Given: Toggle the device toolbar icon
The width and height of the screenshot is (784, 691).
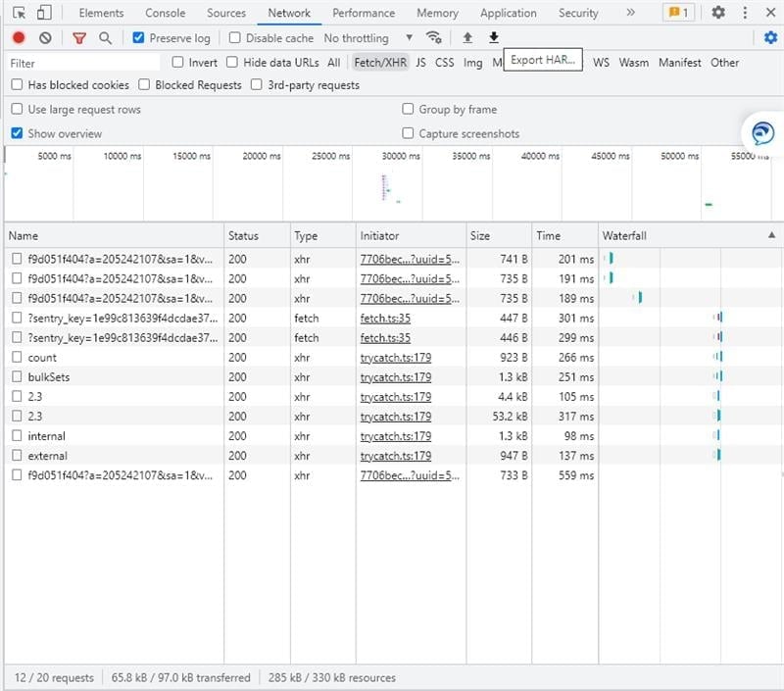Looking at the screenshot, I should point(44,13).
